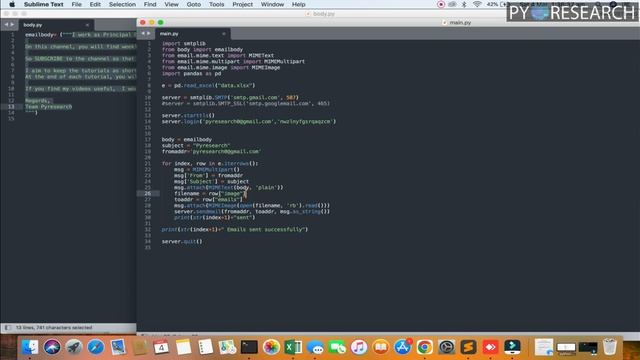
Task: Open Finder from the dock
Action: pyautogui.click(x=30, y=347)
